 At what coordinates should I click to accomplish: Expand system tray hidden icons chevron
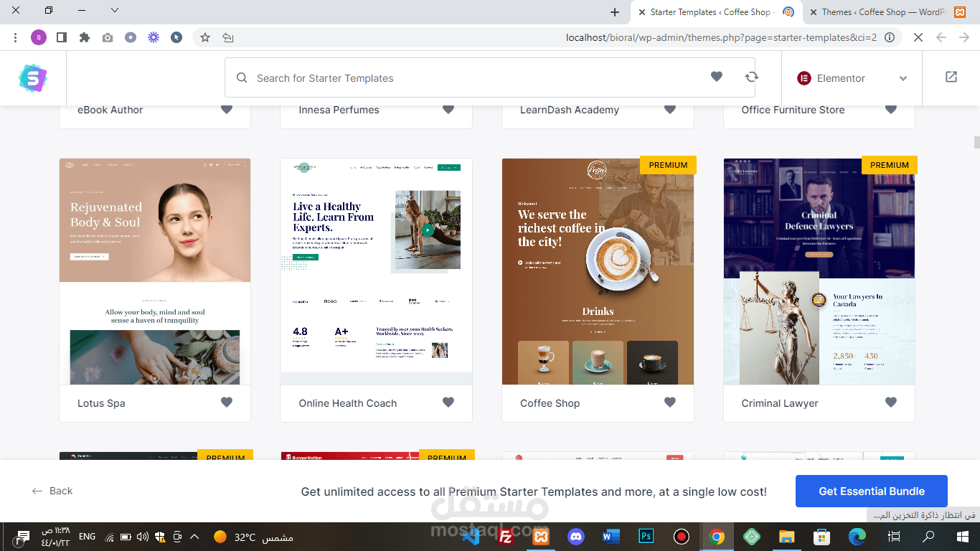(194, 537)
